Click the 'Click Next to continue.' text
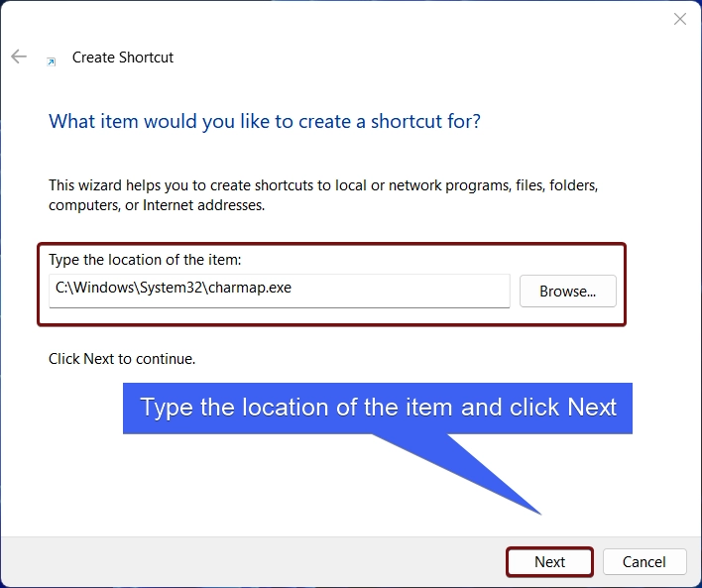The width and height of the screenshot is (702, 588). click(x=122, y=359)
